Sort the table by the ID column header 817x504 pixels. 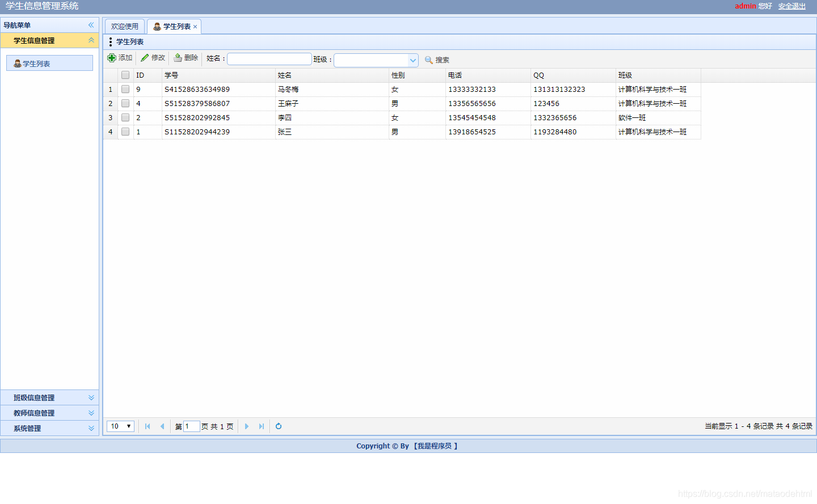148,75
